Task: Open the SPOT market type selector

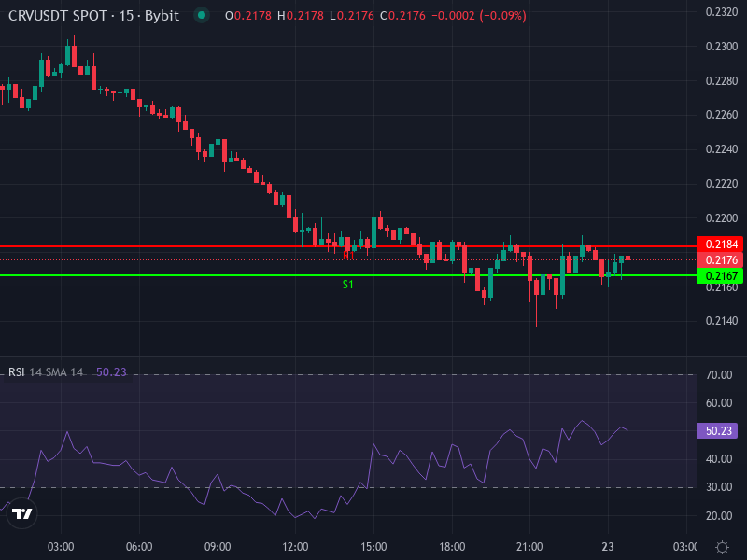Action: (x=92, y=15)
